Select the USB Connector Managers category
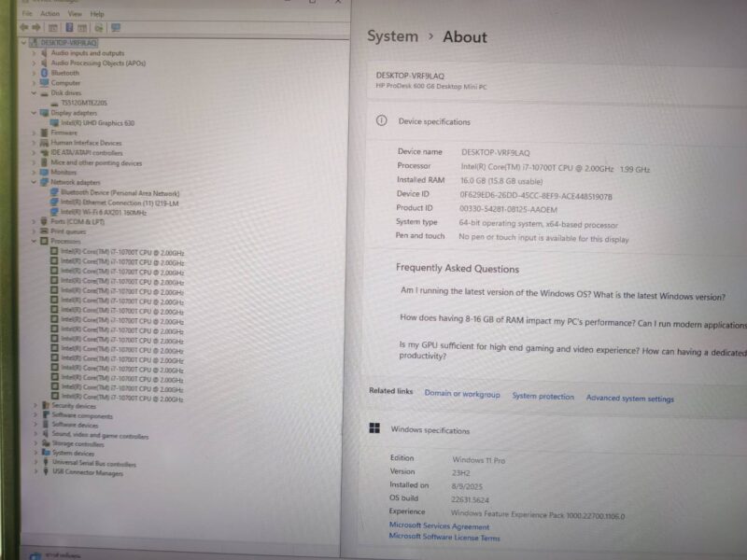747x560 pixels. 88,473
